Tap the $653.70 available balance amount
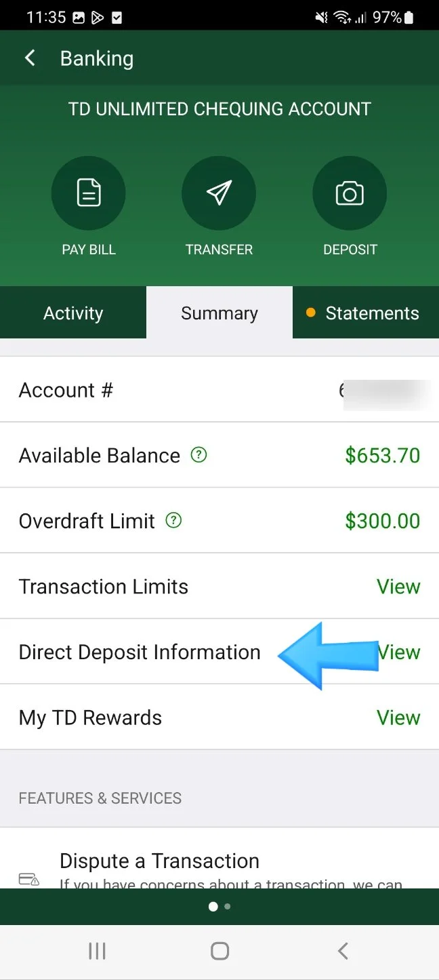This screenshot has width=439, height=980. click(383, 455)
